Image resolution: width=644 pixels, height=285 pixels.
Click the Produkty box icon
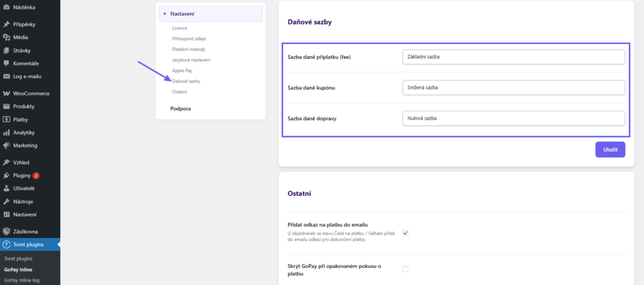click(x=6, y=106)
